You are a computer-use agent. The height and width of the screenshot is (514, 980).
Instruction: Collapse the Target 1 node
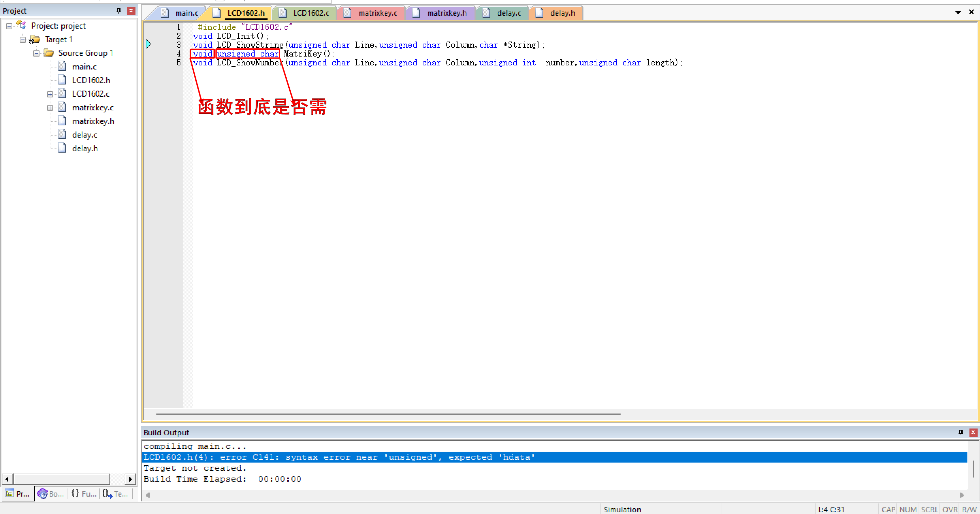(23, 40)
